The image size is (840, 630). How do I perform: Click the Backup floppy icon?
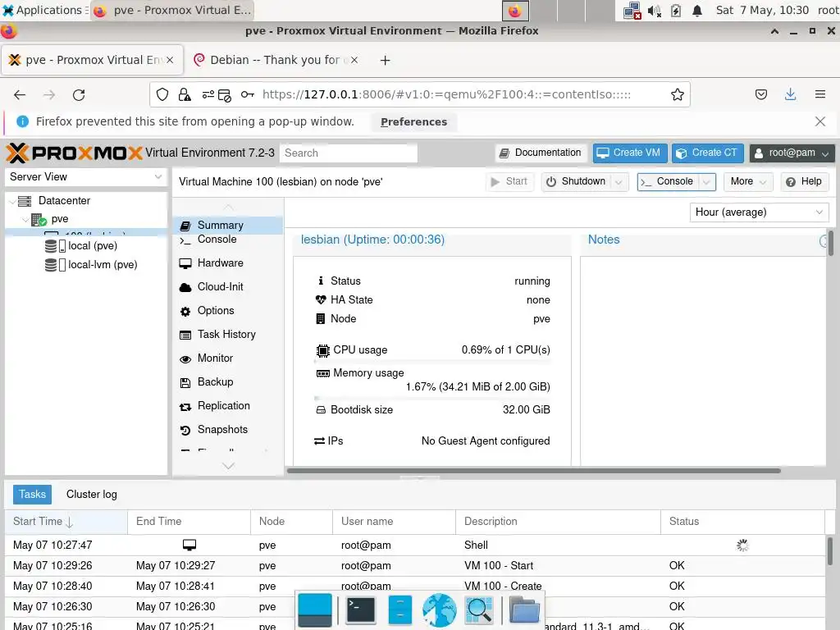coord(185,382)
